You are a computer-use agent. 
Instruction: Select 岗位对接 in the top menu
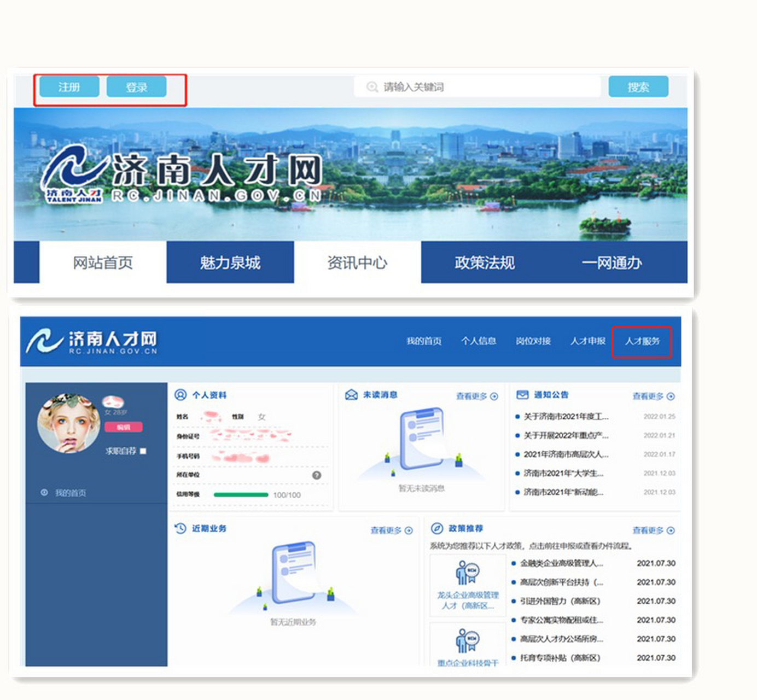click(533, 341)
